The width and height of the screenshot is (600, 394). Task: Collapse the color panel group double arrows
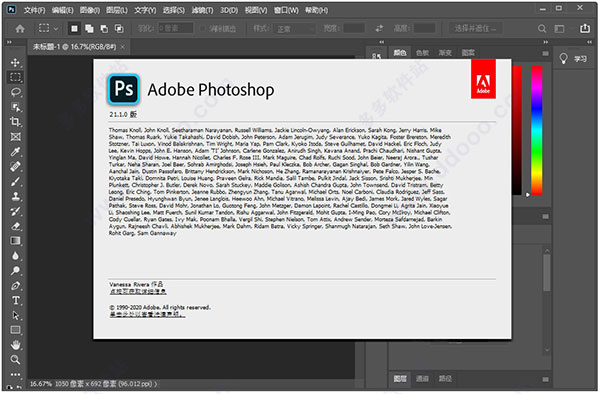(546, 42)
